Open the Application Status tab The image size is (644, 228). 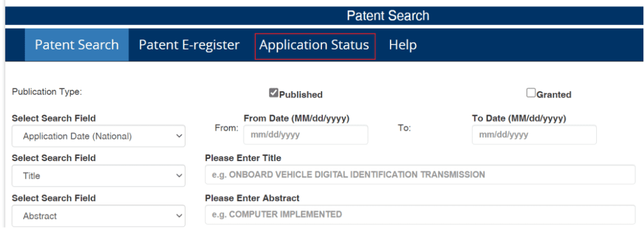[x=315, y=45]
